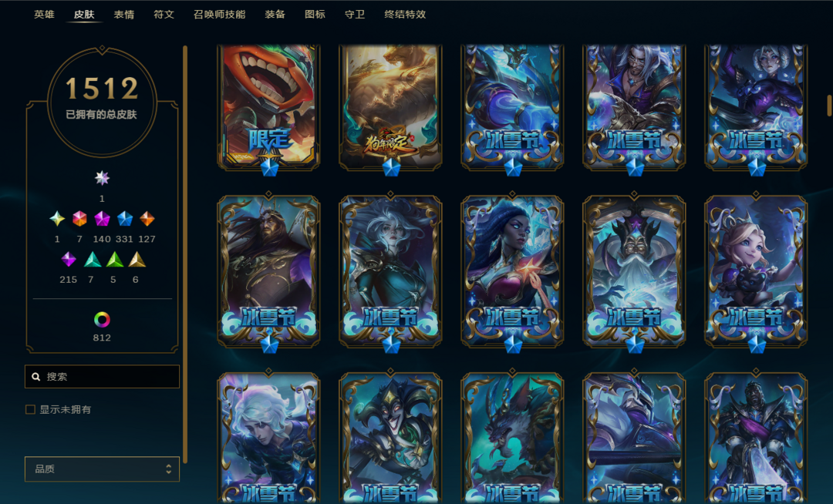Select the pink hexagonal gem icon above 7

tap(79, 219)
